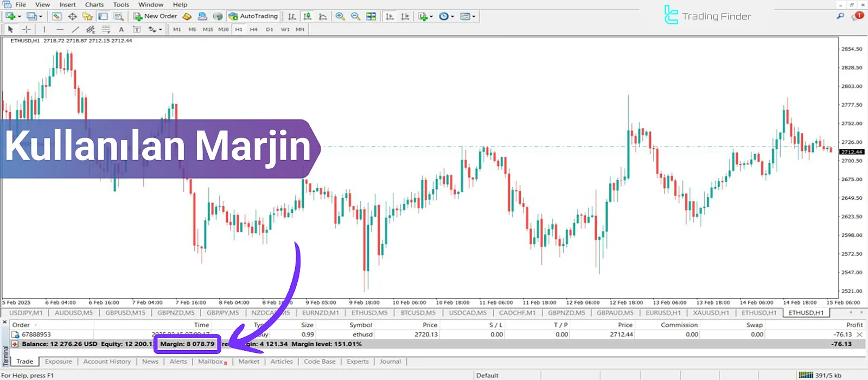Click the New Order button
The width and height of the screenshot is (868, 380).
[x=155, y=16]
